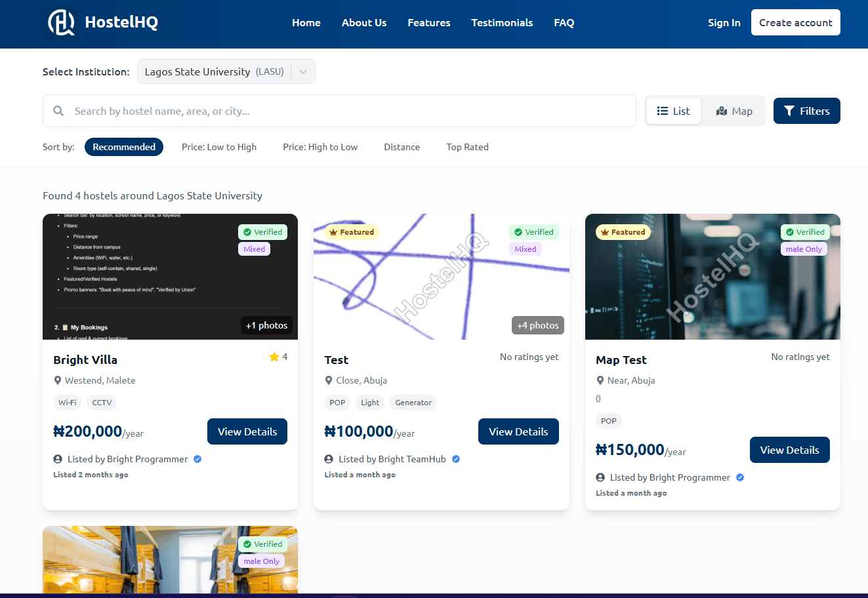Click the star rating on Bright Villa

tap(274, 357)
